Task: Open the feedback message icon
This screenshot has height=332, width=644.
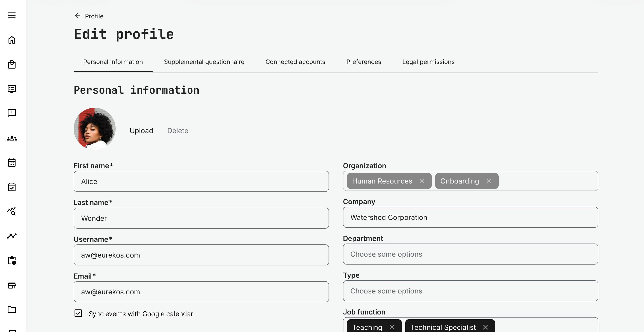Action: (x=12, y=113)
